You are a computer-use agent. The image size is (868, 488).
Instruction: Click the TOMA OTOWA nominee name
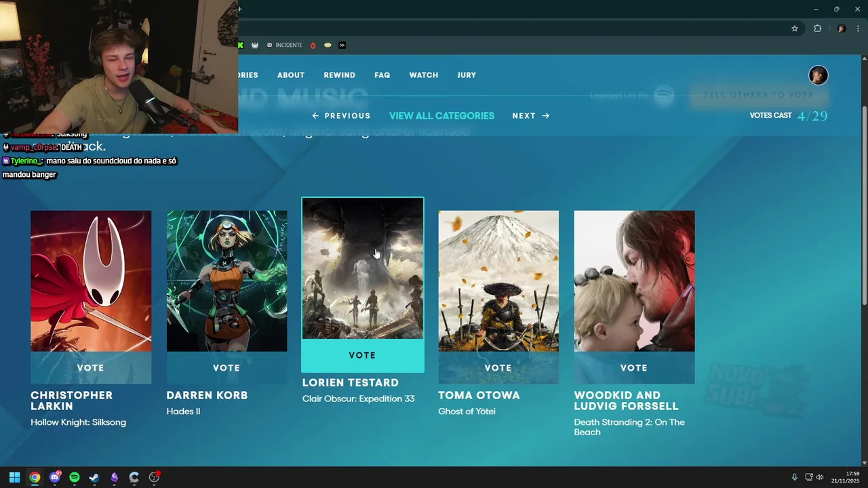click(479, 395)
